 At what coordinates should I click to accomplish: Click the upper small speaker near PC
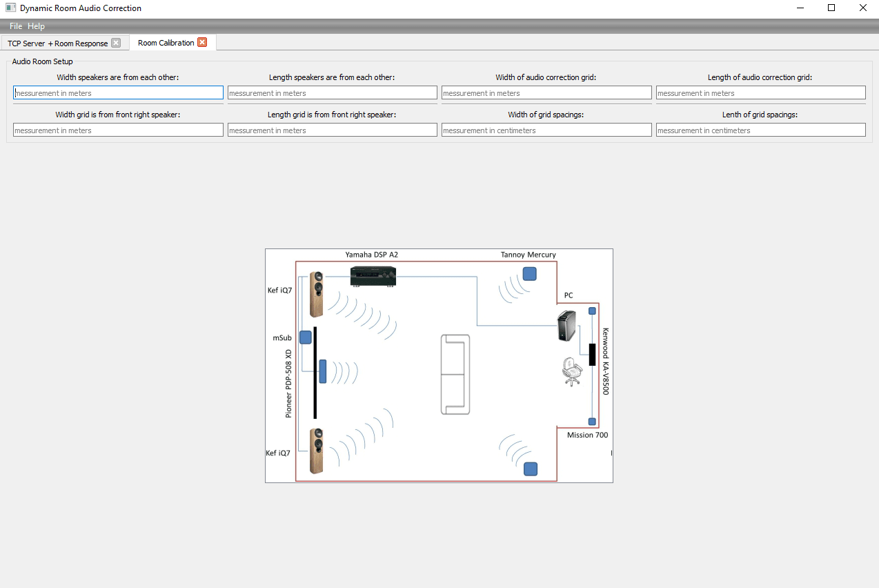pyautogui.click(x=592, y=311)
